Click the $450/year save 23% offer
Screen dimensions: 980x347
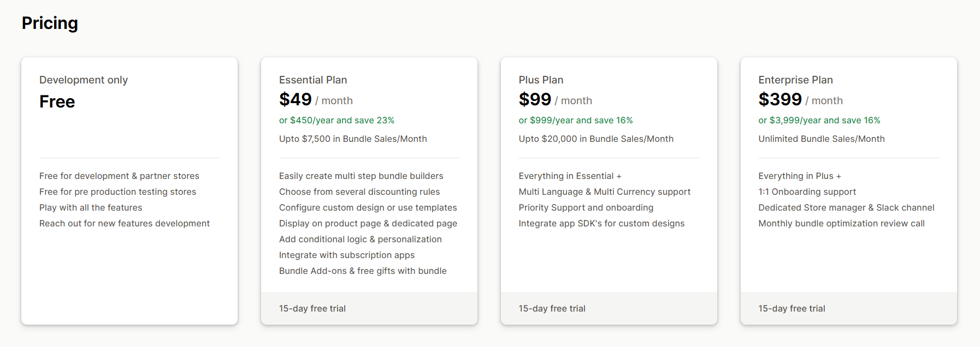(x=336, y=120)
